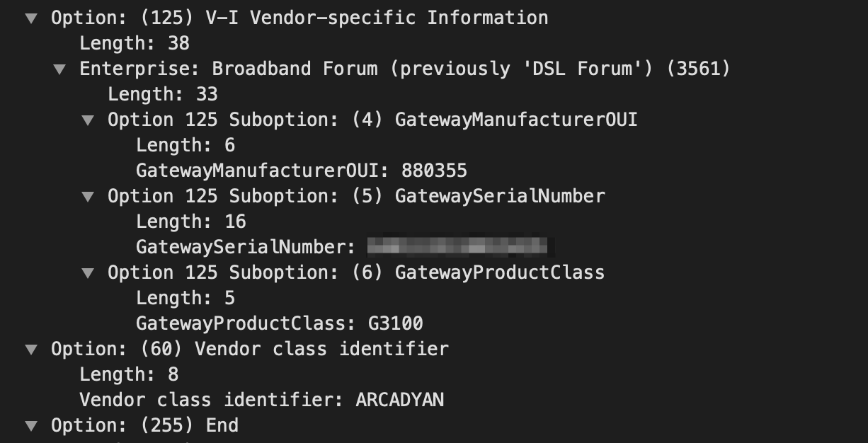Select the Length: 38 field

pyautogui.click(x=135, y=43)
